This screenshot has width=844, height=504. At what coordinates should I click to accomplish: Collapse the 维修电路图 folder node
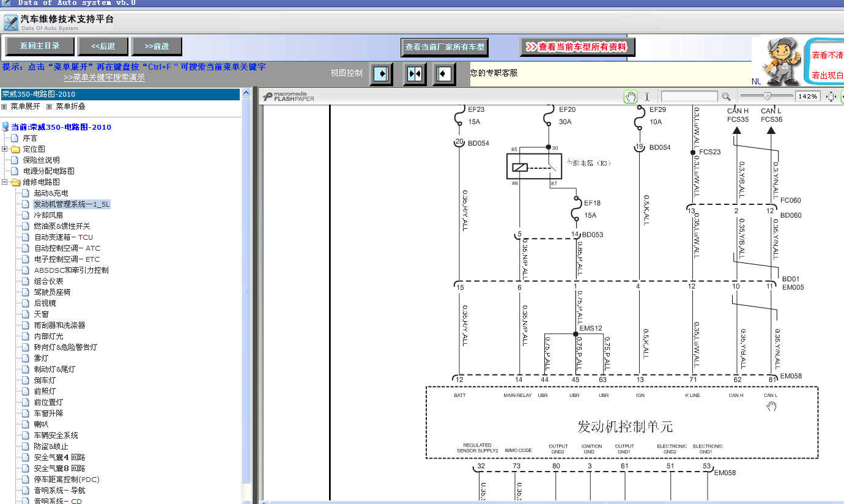click(x=5, y=182)
